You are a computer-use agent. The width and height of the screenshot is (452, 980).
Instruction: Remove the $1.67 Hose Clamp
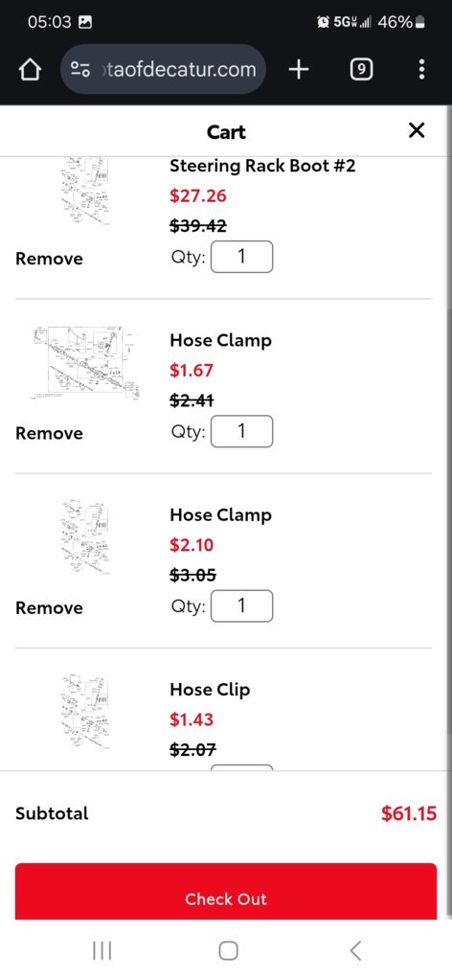(x=49, y=433)
